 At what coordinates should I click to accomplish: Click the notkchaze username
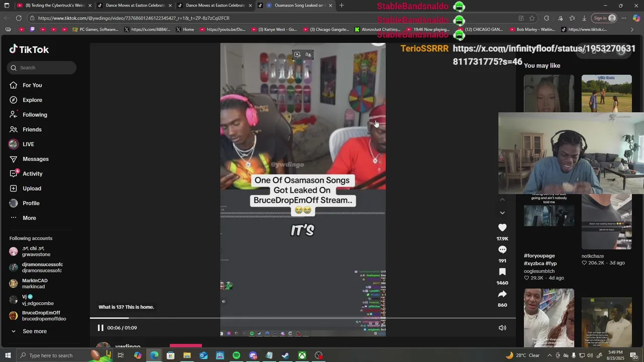(593, 256)
